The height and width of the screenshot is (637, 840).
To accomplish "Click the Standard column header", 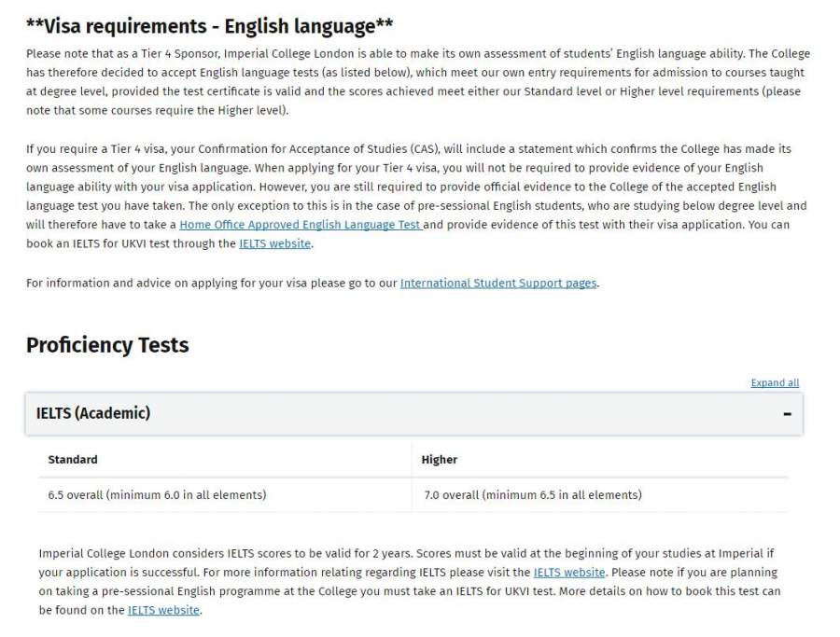I will click(73, 460).
